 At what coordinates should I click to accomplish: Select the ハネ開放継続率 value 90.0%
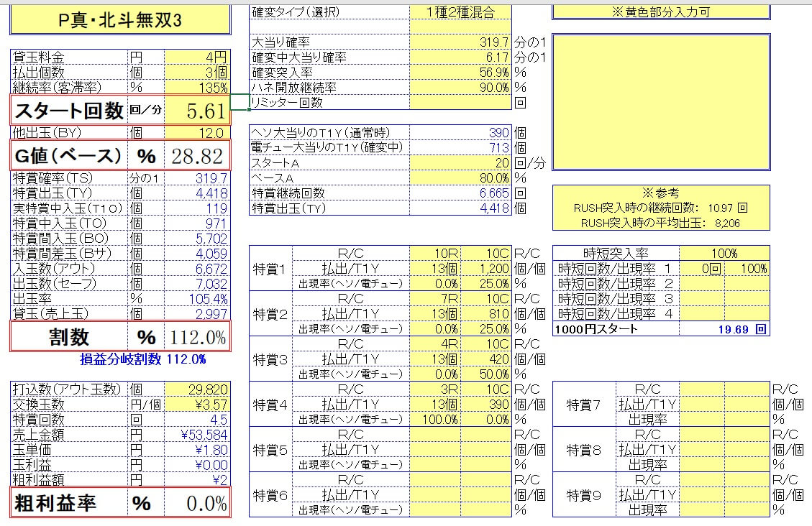[460, 87]
